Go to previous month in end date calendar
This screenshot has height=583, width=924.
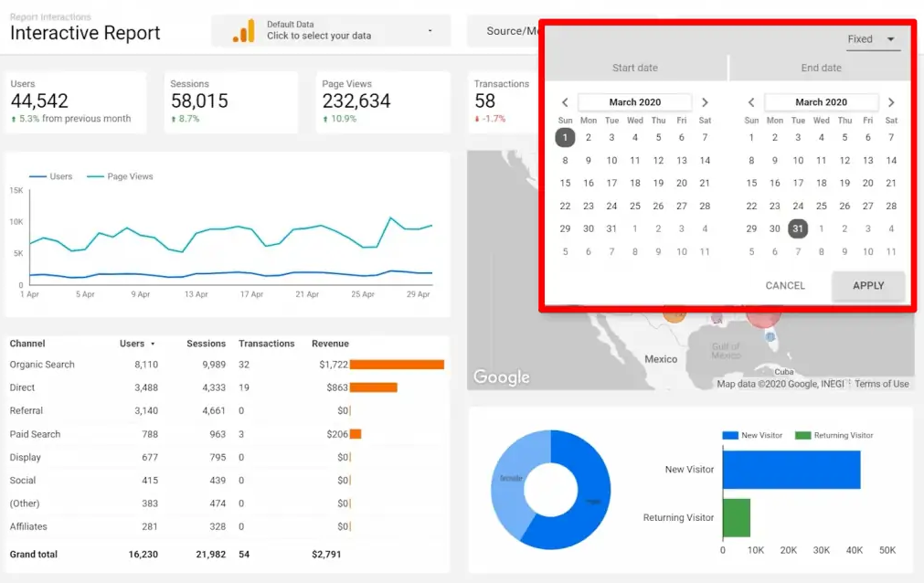coord(751,102)
